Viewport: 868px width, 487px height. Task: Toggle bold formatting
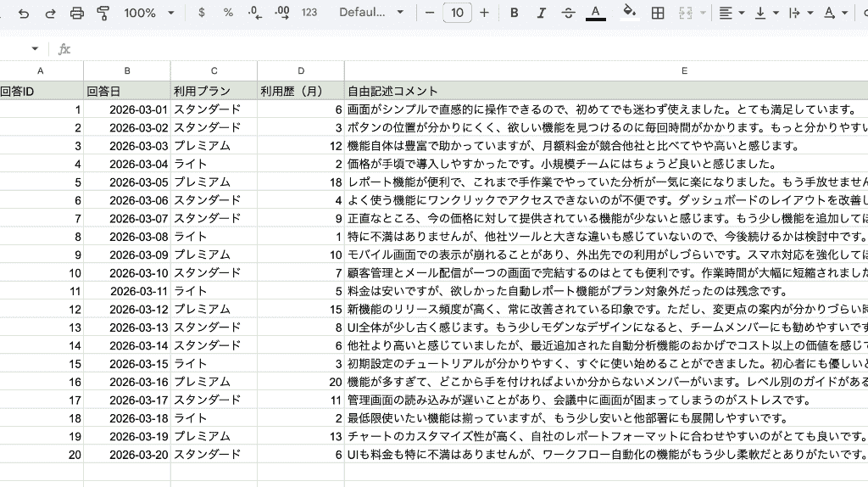click(514, 13)
